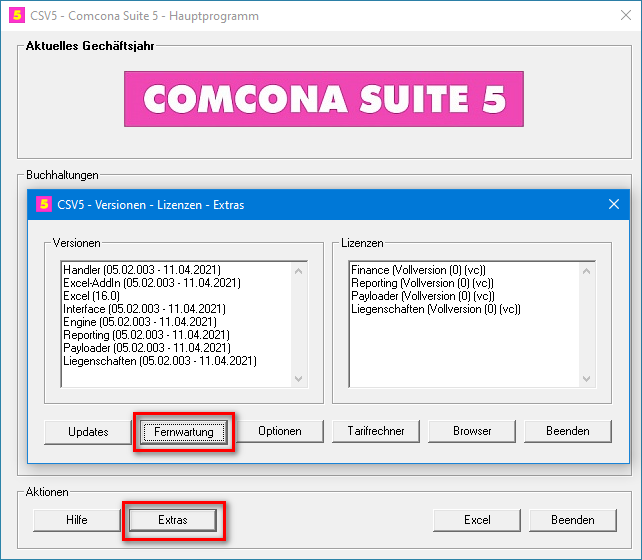Image resolution: width=642 pixels, height=560 pixels.
Task: Close the Versionen - Lizenzen - Extras dialog
Action: (614, 204)
